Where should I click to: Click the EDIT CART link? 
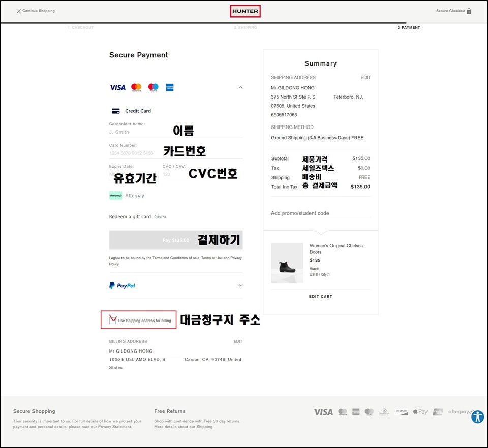[321, 296]
